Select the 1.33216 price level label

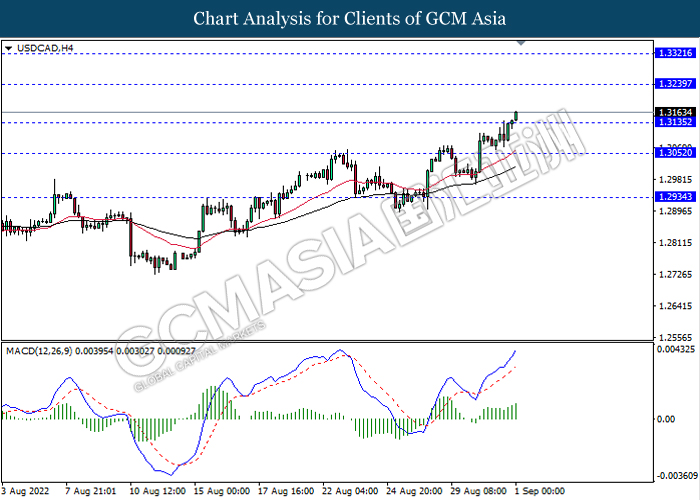coord(675,53)
